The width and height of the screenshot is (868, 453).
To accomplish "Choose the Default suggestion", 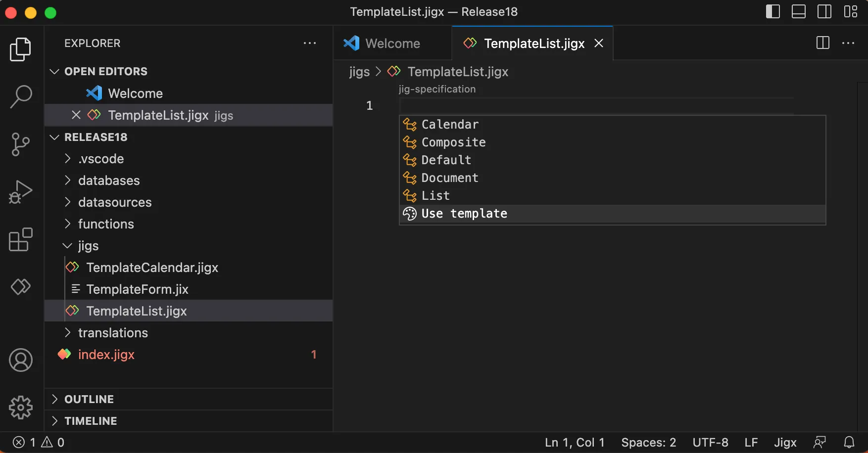I will 613,160.
